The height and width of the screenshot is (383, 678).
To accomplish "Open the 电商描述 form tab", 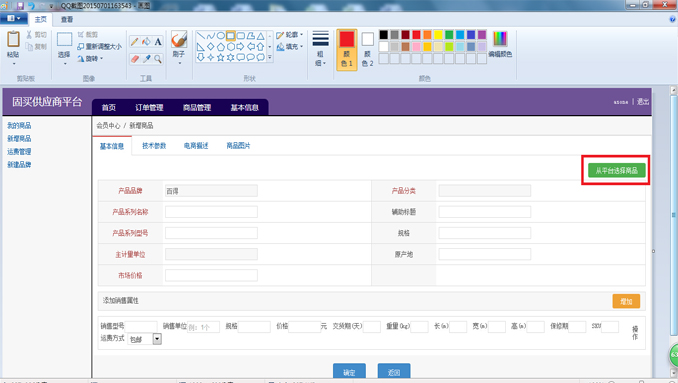I will coord(196,146).
